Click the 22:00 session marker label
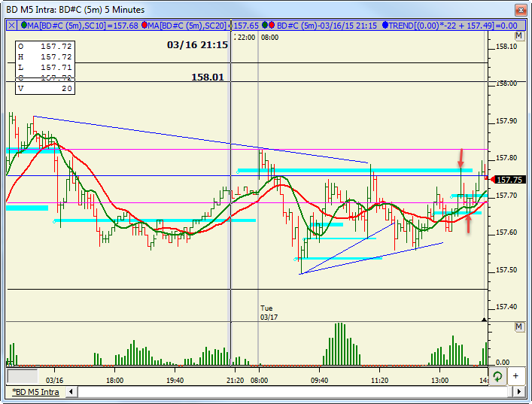 tap(246, 38)
